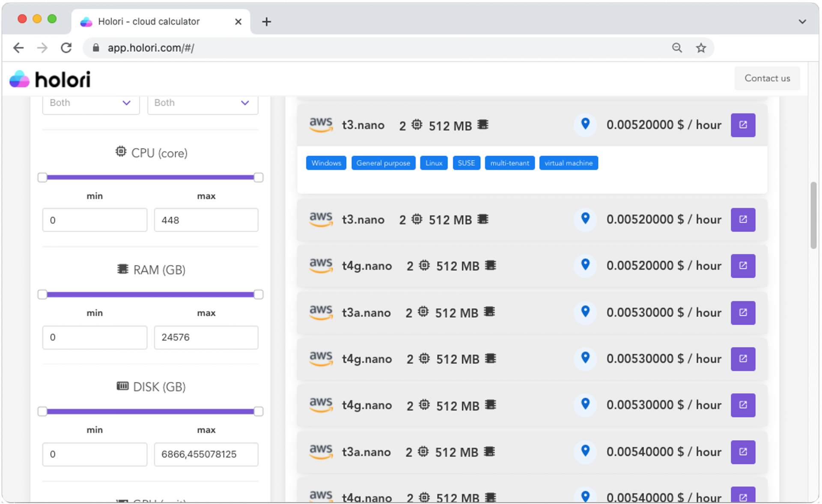Click the Contact us button
This screenshot has width=822, height=504.
[x=767, y=78]
